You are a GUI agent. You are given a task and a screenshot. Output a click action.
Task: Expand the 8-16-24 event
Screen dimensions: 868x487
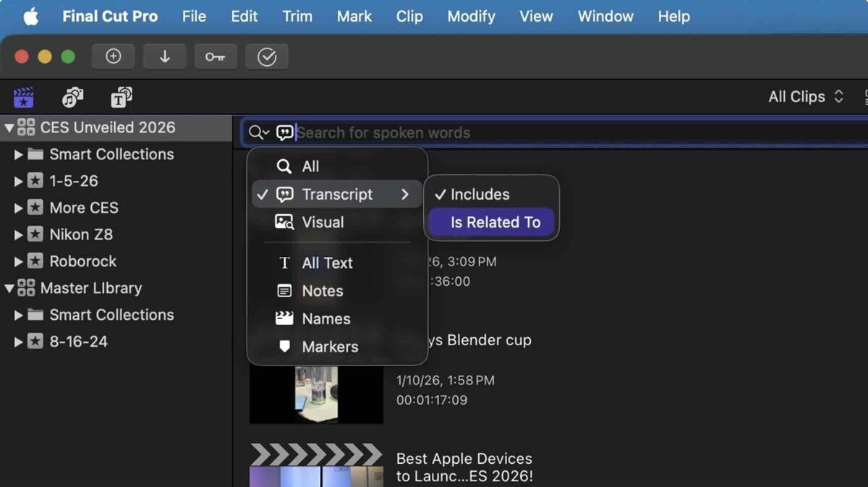(x=19, y=342)
